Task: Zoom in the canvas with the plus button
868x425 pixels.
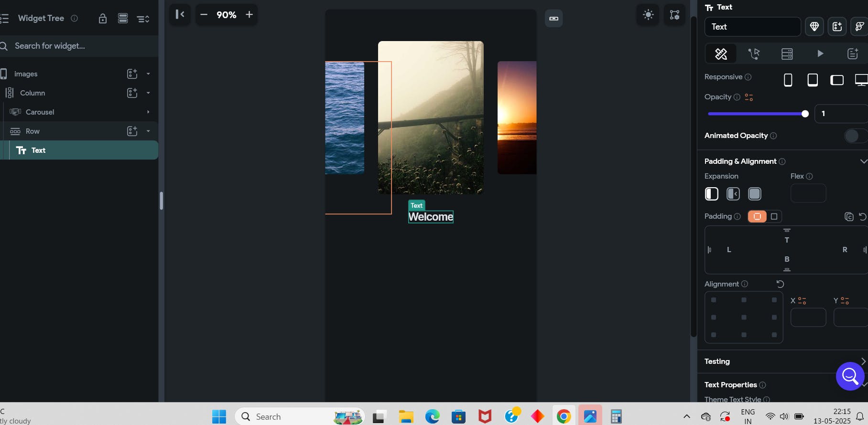Action: (249, 15)
